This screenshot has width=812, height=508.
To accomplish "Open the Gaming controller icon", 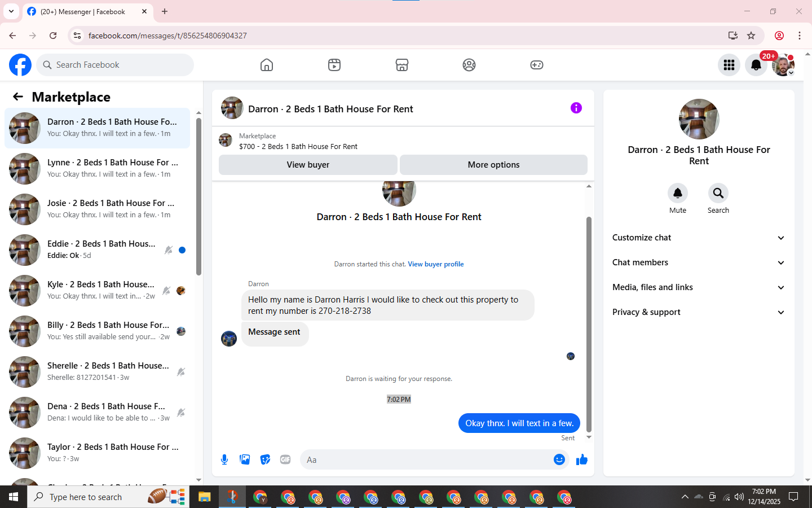I will click(537, 65).
